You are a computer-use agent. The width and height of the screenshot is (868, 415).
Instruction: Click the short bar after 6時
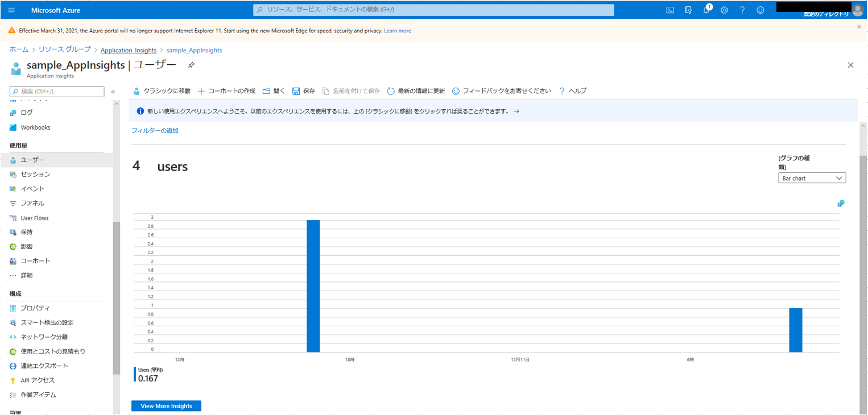796,330
